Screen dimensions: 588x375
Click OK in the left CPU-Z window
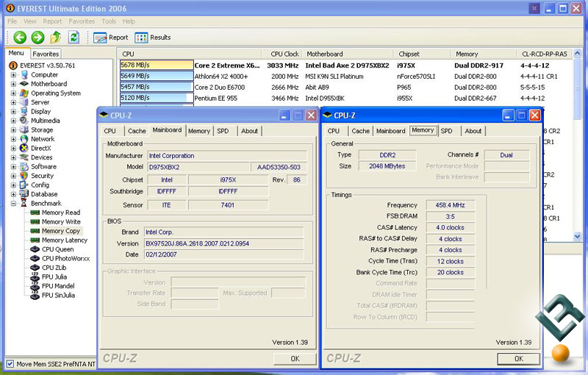295,359
